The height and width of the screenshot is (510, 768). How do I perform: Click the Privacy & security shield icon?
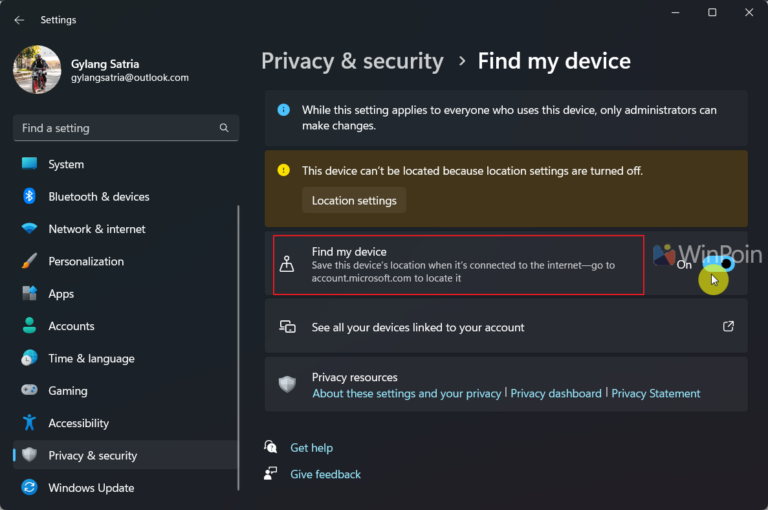coord(29,455)
